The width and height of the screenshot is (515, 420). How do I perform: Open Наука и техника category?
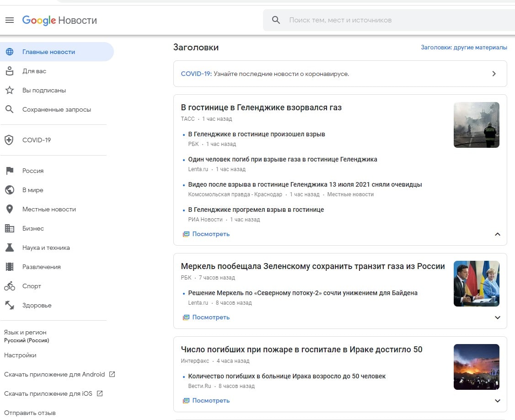[46, 248]
